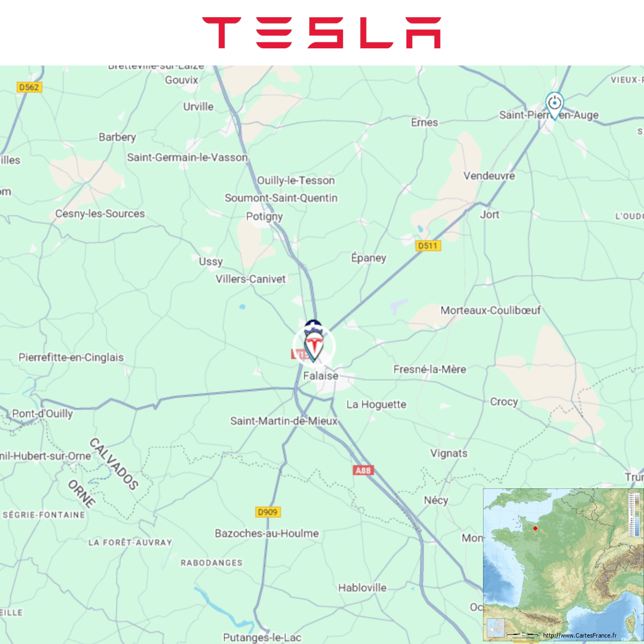Click the Bazoches-au-Houlme label

(x=267, y=533)
